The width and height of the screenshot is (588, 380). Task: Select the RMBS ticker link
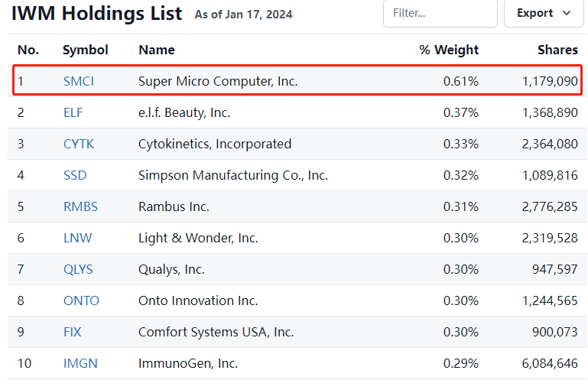80,206
